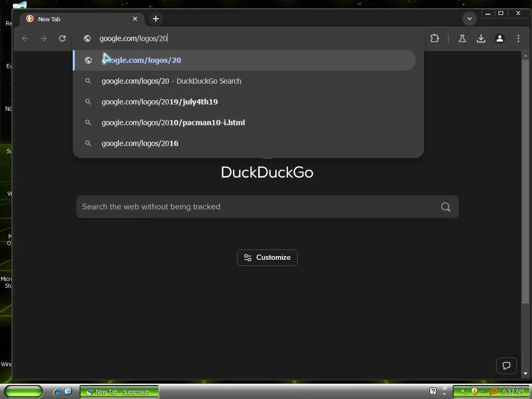Launch Internet Explorer from quick launch
Viewport: 532px width, 399px height.
pyautogui.click(x=57, y=392)
